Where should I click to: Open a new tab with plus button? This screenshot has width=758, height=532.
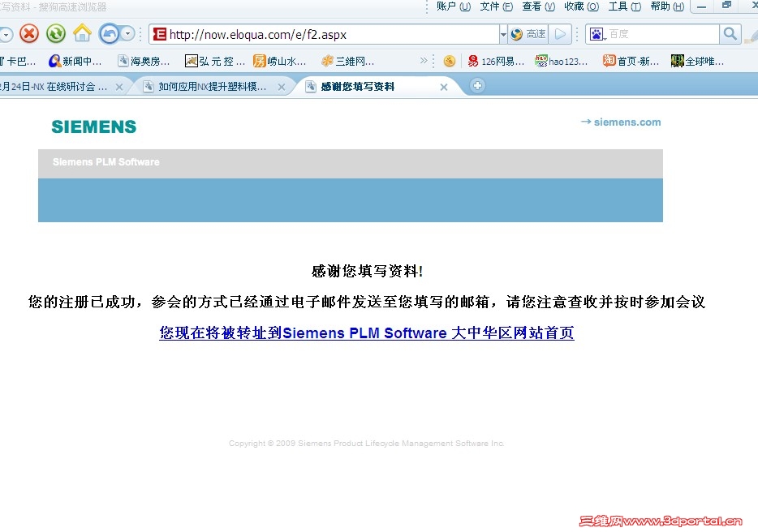[477, 85]
